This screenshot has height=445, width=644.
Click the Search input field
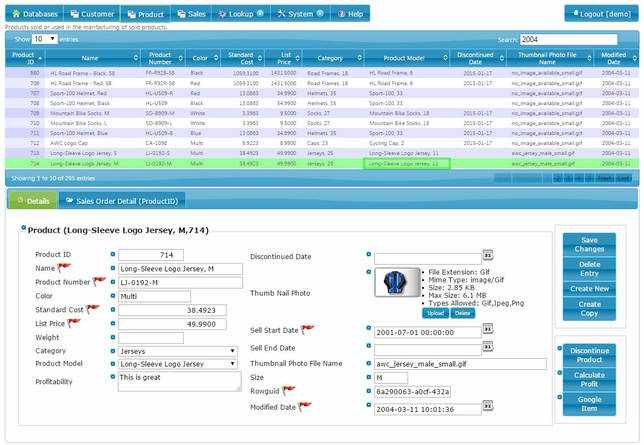(x=568, y=39)
